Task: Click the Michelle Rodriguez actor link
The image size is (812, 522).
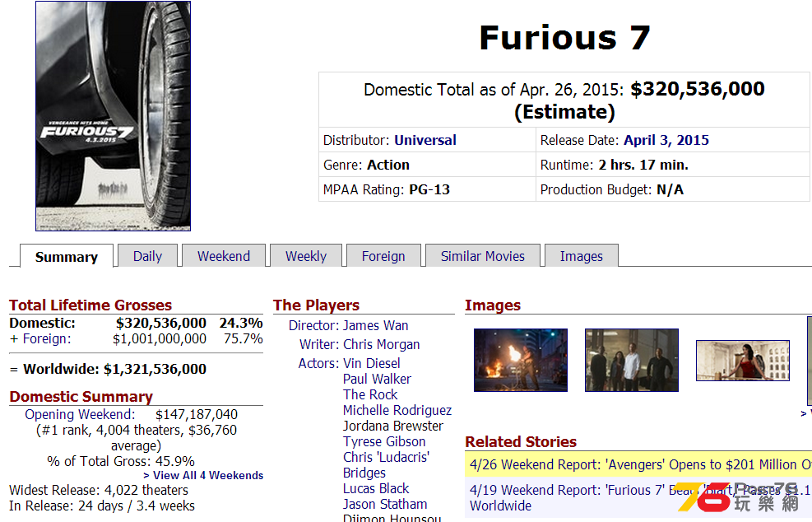Action: [x=397, y=410]
